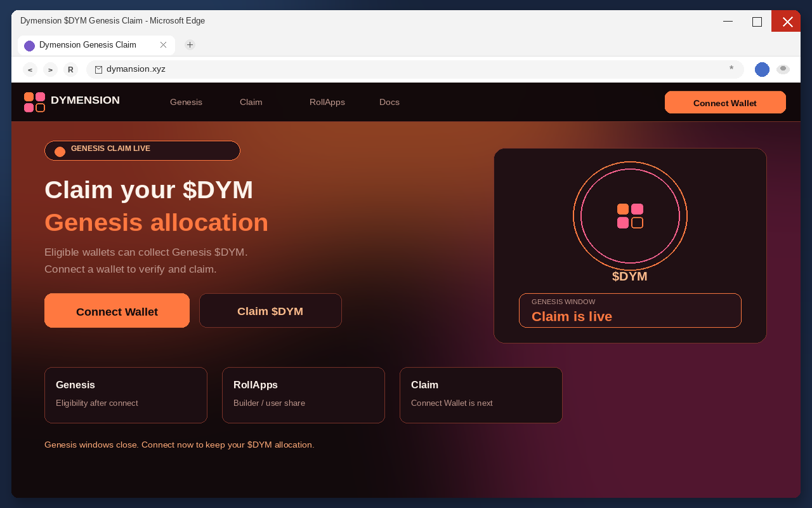Click the browser back arrow button
The height and width of the screenshot is (508, 812).
pos(30,70)
